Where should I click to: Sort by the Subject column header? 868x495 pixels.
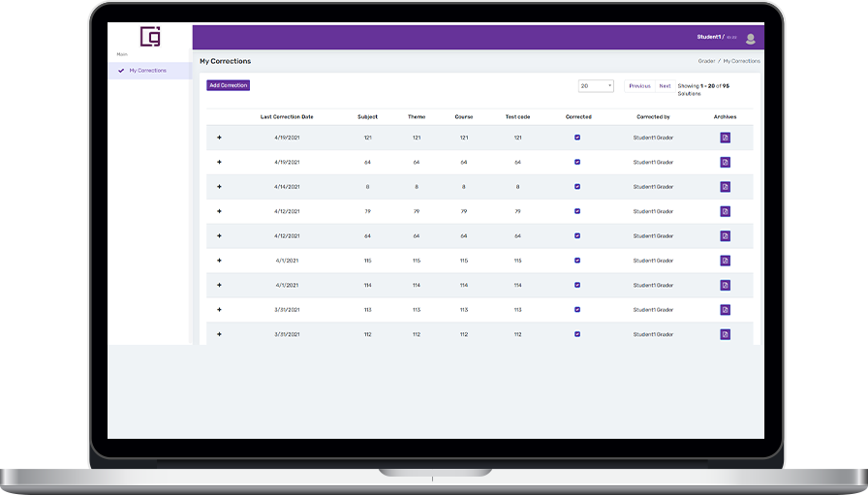pyautogui.click(x=367, y=117)
